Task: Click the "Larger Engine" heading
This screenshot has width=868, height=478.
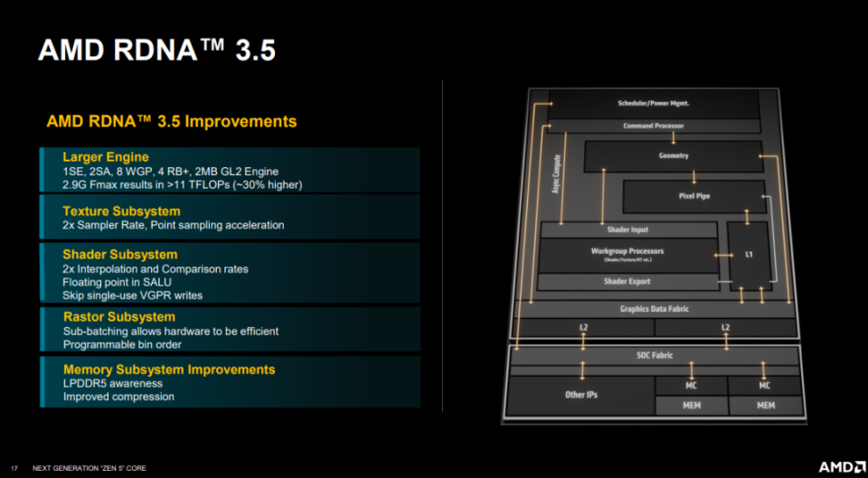Action: click(106, 156)
